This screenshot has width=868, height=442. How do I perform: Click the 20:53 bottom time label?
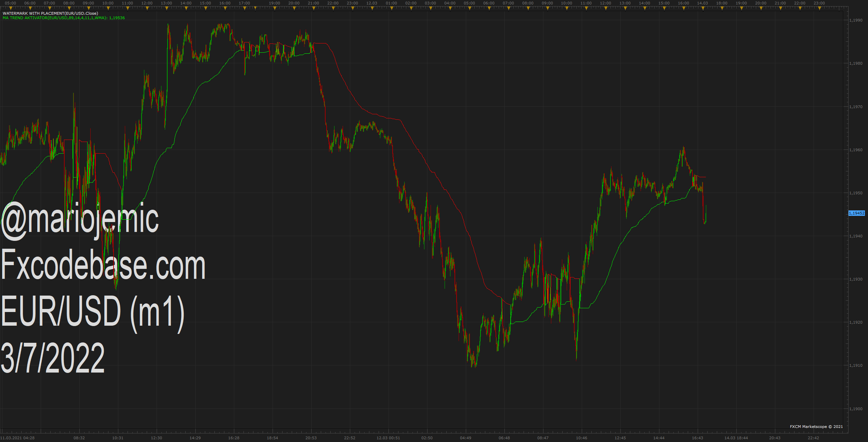311,438
